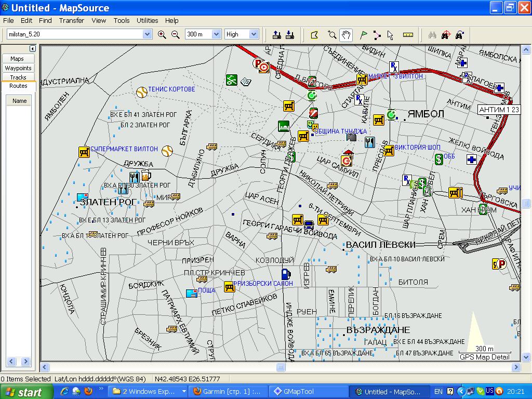Viewport: 532px width, 399px height.
Task: Select the Route tool
Action: (x=377, y=35)
